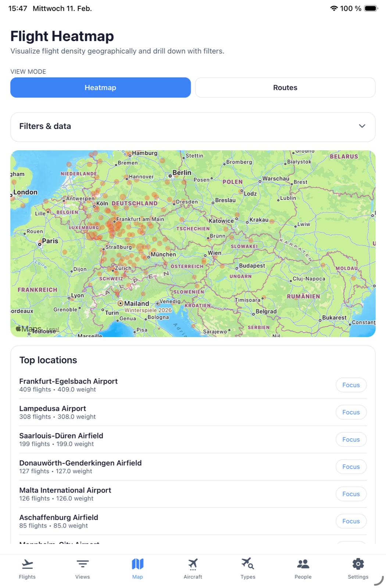
Task: Click the 199 flights weight text
Action: tap(56, 444)
